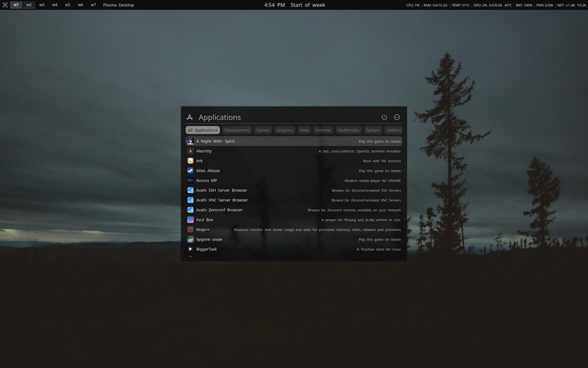Click the Avahi SSH Server Browser icon
The height and width of the screenshot is (368, 588).
pos(190,190)
